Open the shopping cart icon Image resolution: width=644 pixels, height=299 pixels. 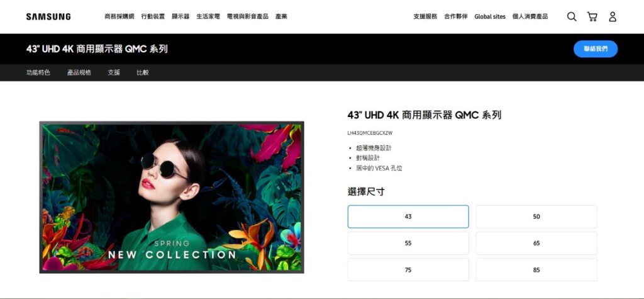(x=592, y=16)
